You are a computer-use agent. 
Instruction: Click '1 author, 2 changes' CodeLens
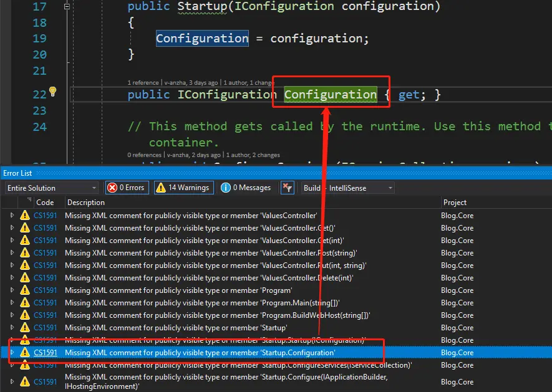[253, 155]
